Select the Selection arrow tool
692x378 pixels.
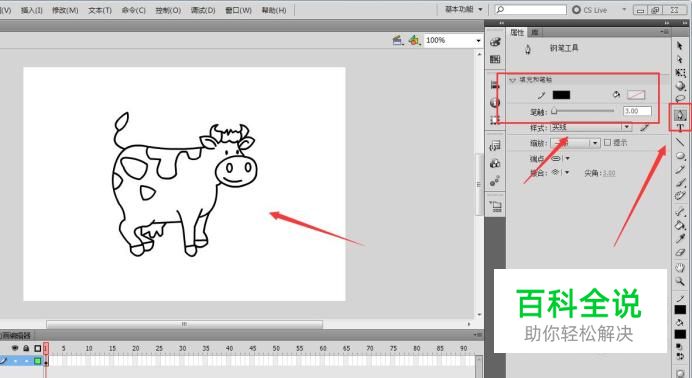680,45
